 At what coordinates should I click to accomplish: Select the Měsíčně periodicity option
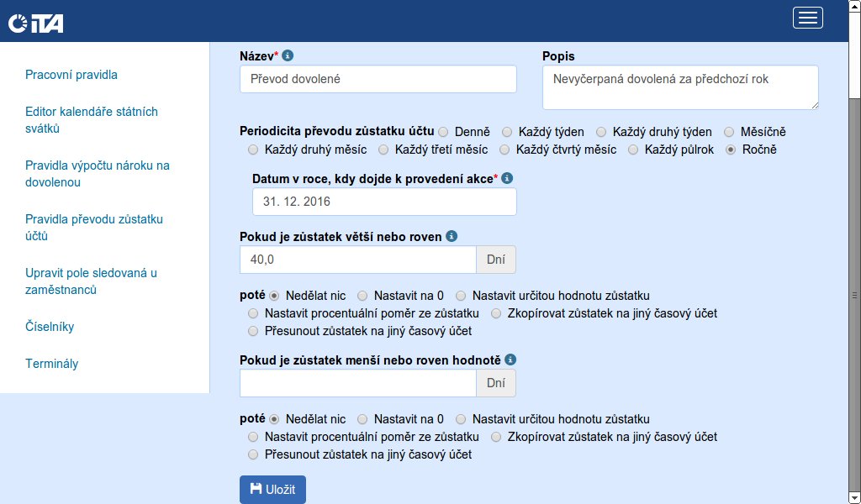click(729, 132)
